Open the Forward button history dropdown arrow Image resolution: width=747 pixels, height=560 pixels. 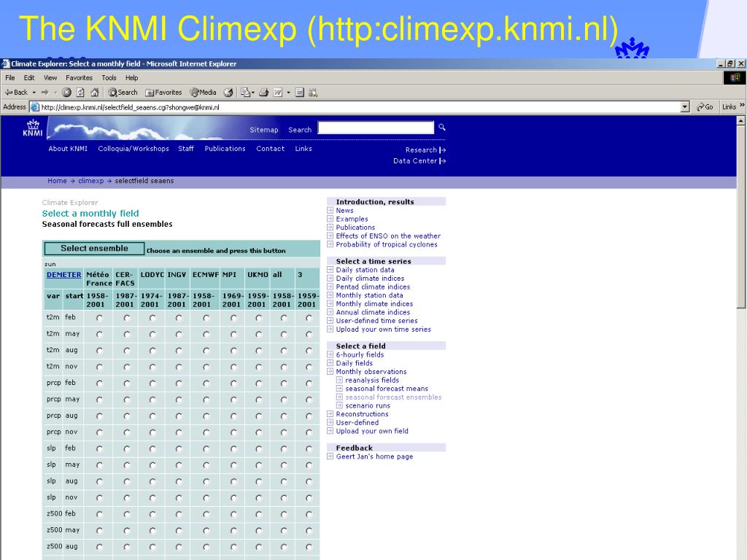pos(55,93)
